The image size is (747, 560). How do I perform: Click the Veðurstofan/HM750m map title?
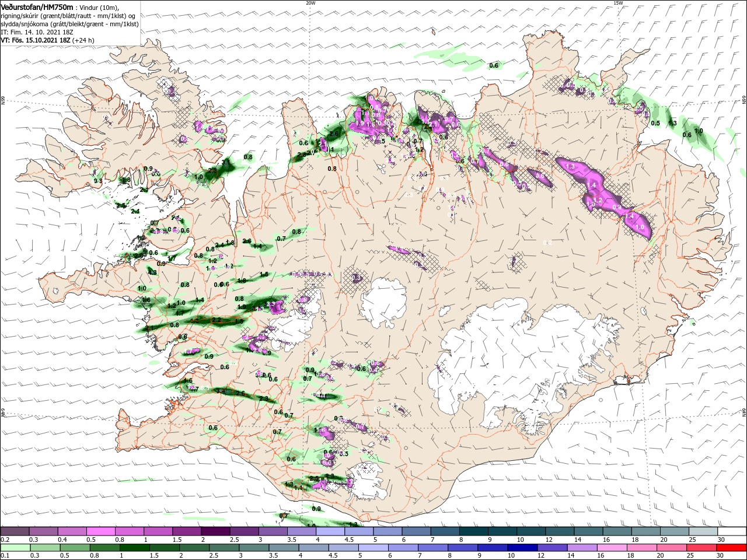pos(37,6)
